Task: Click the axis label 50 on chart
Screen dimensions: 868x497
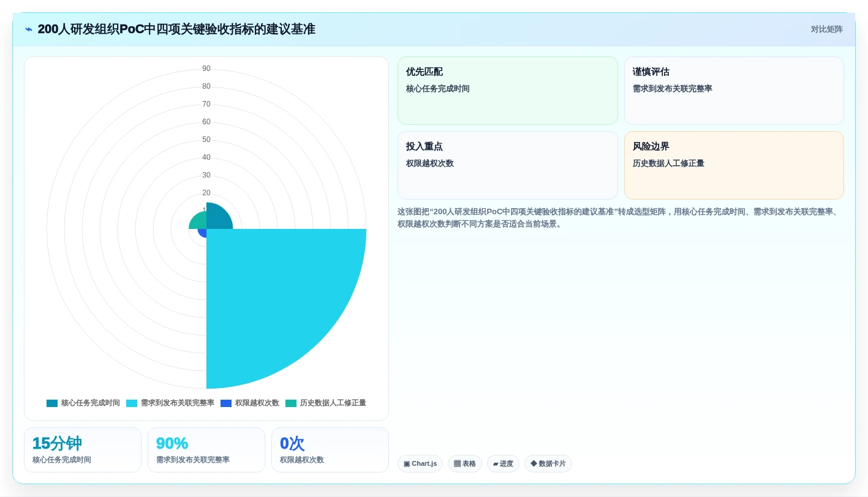Action: pos(206,140)
